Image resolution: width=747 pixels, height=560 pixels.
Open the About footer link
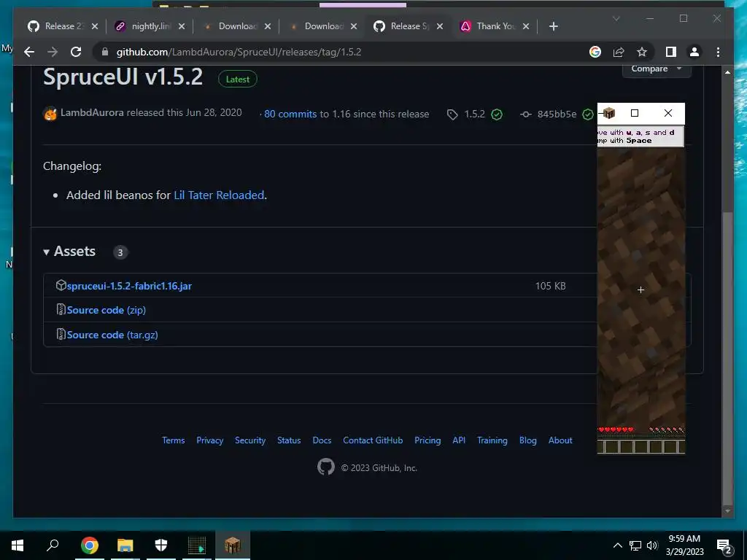(x=560, y=440)
